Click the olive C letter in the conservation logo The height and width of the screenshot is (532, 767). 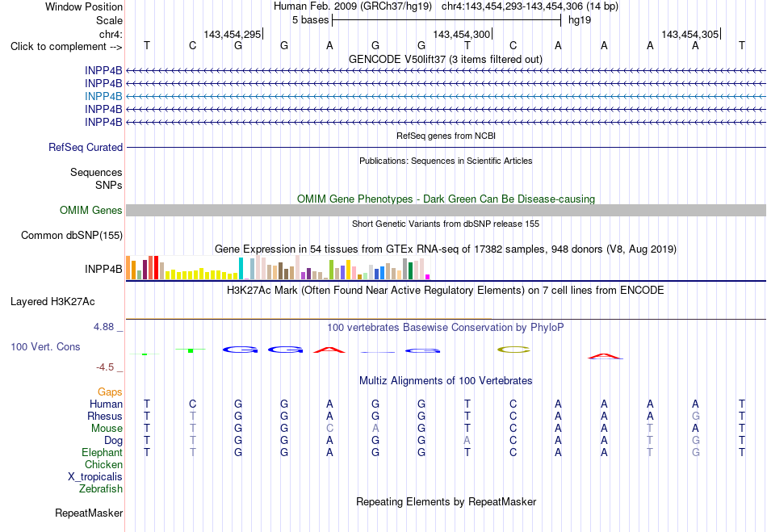(x=513, y=350)
